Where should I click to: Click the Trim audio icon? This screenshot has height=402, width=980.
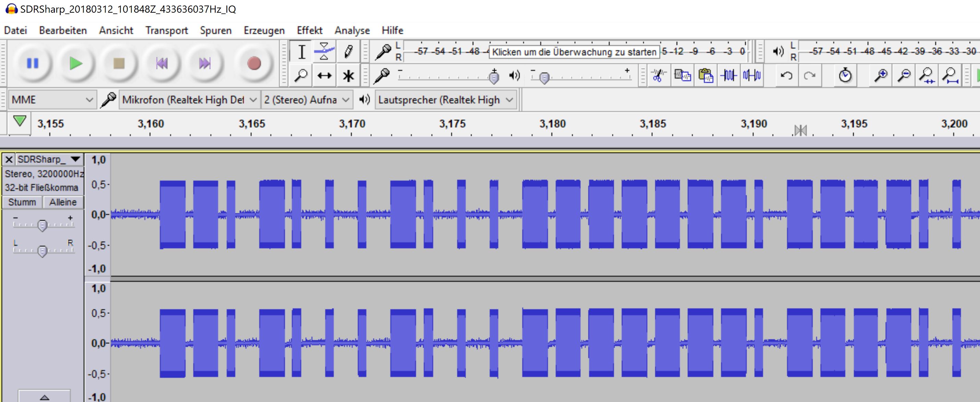coord(728,75)
